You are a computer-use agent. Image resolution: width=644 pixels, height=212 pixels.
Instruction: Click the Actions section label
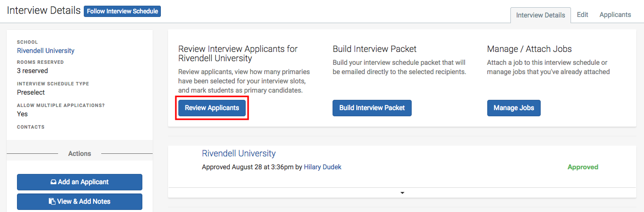(80, 153)
